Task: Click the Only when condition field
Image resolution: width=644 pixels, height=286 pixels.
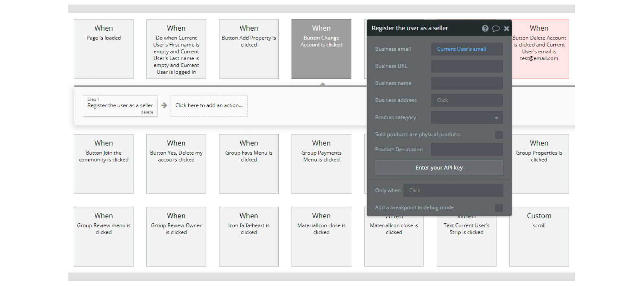Action: (x=453, y=191)
